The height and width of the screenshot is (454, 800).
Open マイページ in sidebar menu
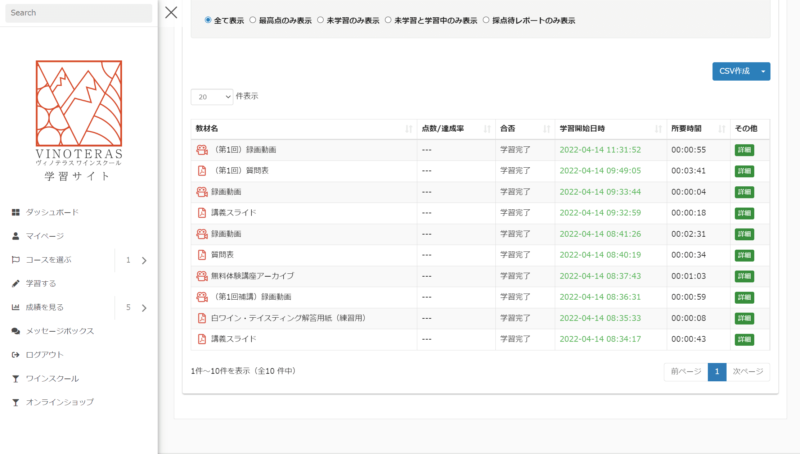44,236
